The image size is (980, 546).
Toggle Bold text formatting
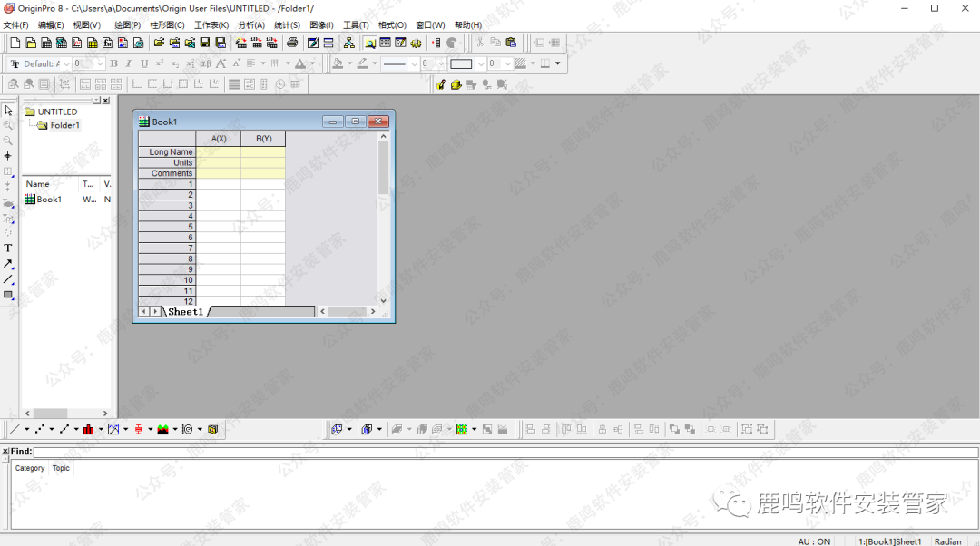click(x=113, y=63)
